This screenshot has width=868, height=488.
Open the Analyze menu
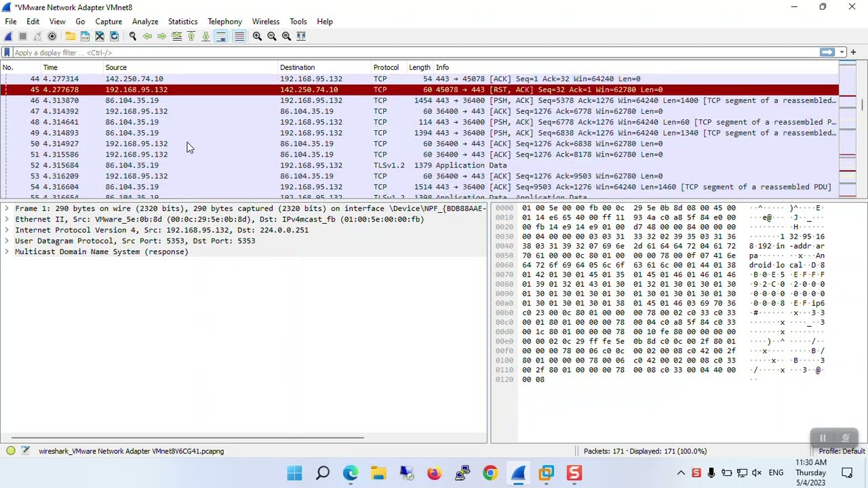pos(145,22)
